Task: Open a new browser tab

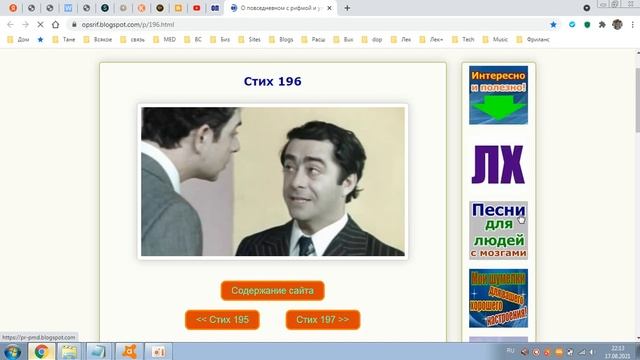Action: tap(347, 8)
